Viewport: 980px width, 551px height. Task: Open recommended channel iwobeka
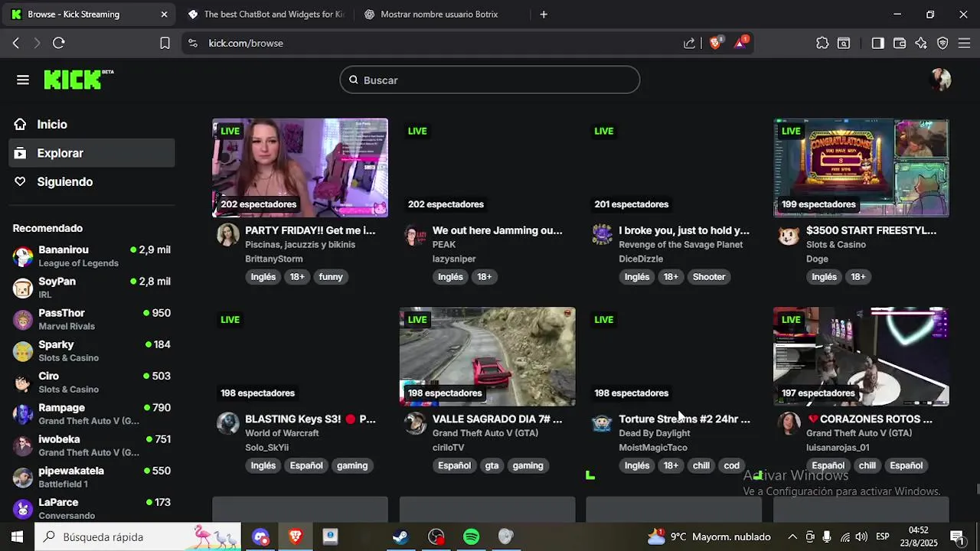point(92,445)
